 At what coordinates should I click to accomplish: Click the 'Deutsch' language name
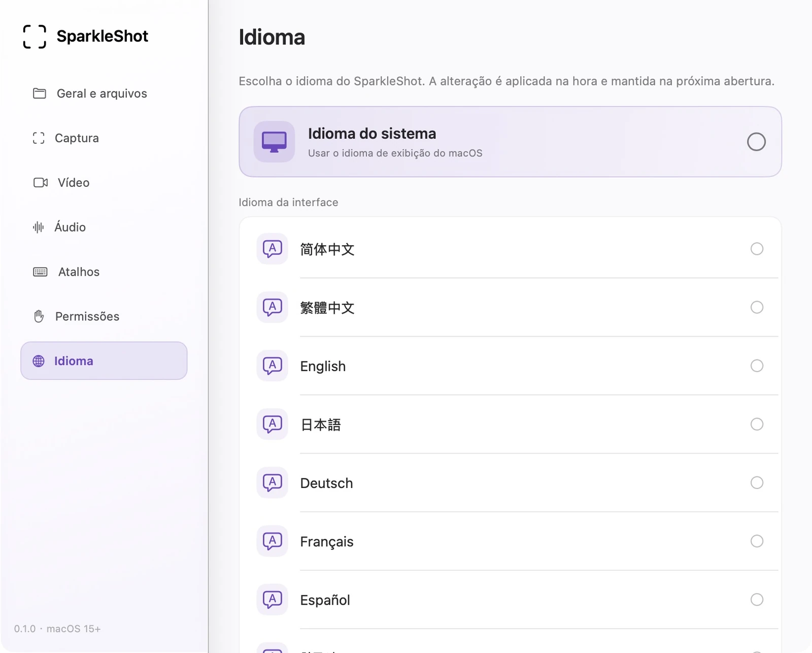coord(326,483)
